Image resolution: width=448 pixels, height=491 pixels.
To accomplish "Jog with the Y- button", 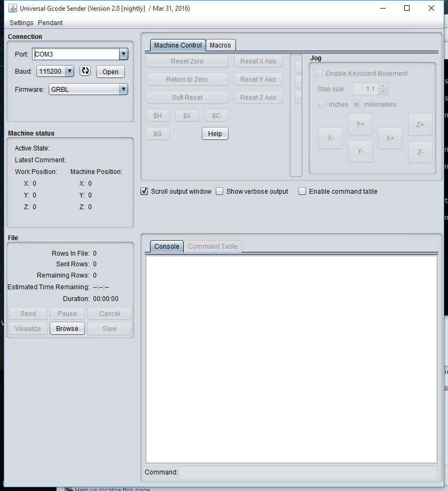I will (x=360, y=152).
